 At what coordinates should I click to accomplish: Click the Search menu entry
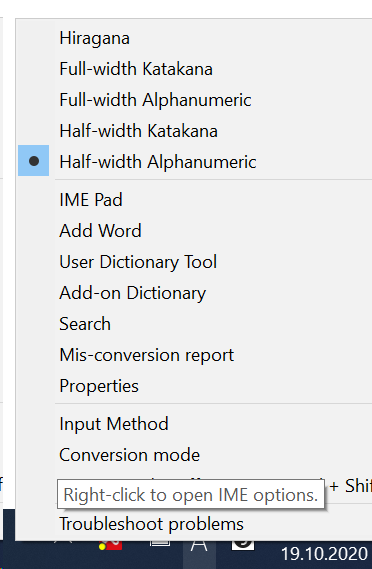pyautogui.click(x=85, y=324)
